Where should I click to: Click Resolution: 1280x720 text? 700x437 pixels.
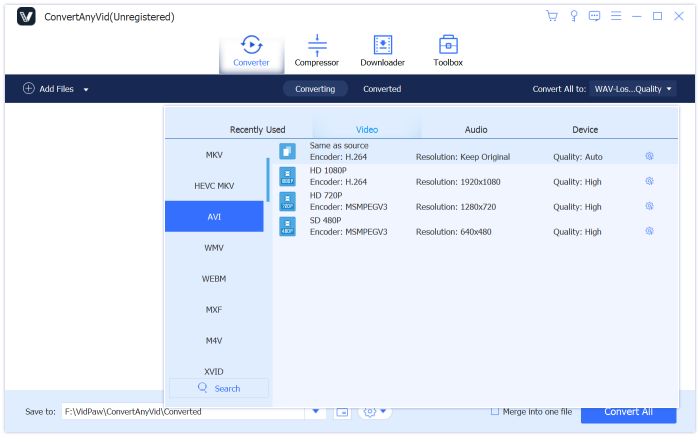[456, 207]
